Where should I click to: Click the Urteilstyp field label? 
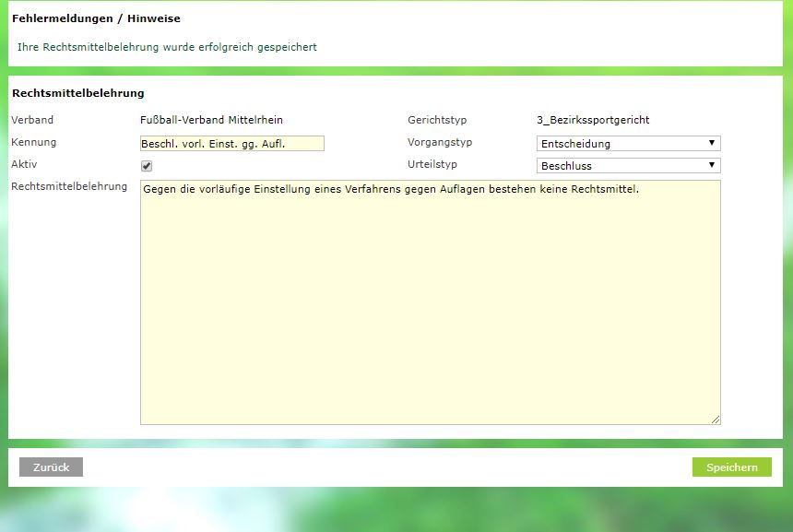pyautogui.click(x=432, y=164)
